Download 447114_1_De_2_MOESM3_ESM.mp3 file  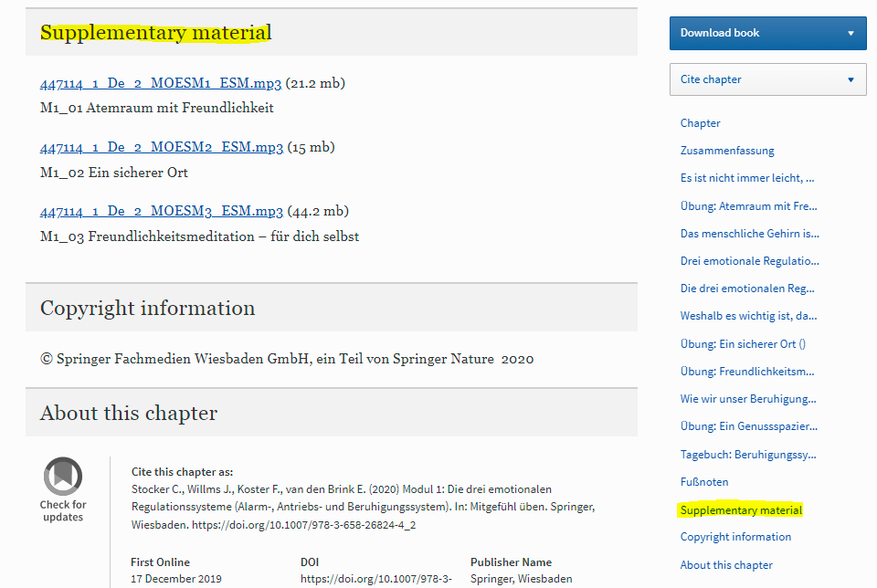point(162,211)
